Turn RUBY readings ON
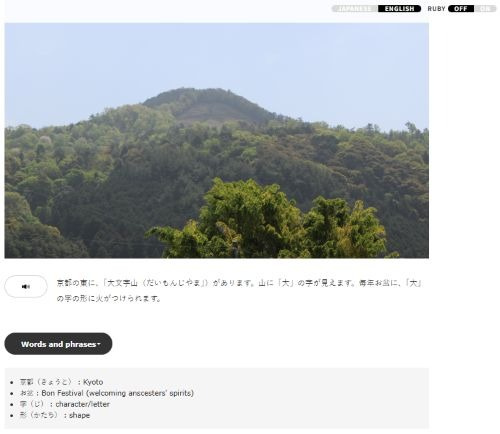This screenshot has height=434, width=500. [485, 9]
